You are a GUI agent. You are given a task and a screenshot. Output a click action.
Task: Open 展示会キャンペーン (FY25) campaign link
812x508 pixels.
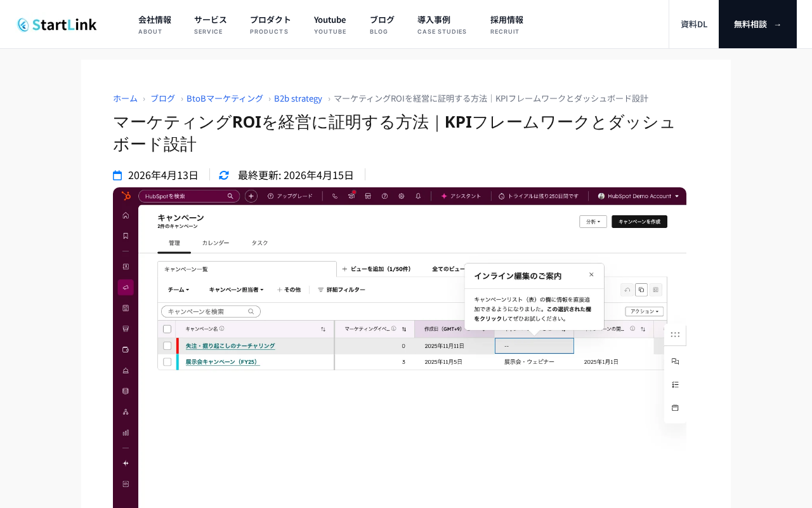pos(223,362)
